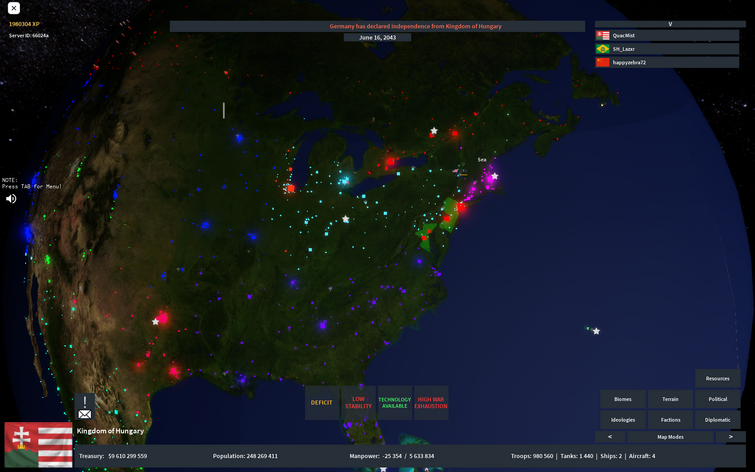Image resolution: width=755 pixels, height=472 pixels.
Task: Switch to Diplomatic map mode
Action: 717,420
